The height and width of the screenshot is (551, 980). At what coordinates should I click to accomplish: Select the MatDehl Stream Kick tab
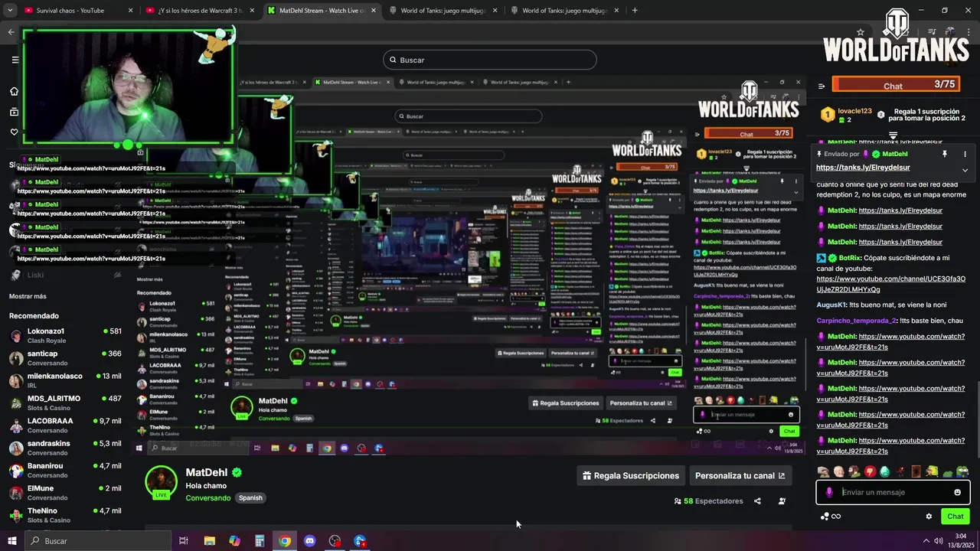coord(322,11)
